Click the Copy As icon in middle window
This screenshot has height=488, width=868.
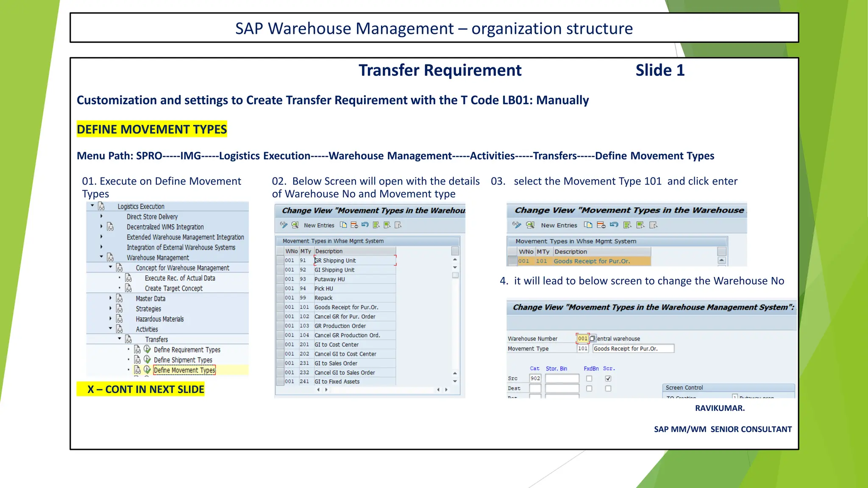point(343,225)
